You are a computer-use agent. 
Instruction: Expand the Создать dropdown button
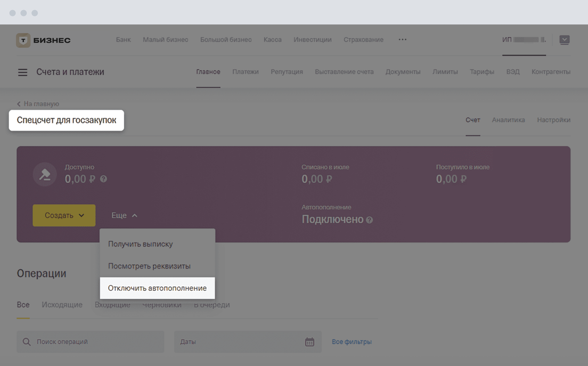tap(64, 215)
